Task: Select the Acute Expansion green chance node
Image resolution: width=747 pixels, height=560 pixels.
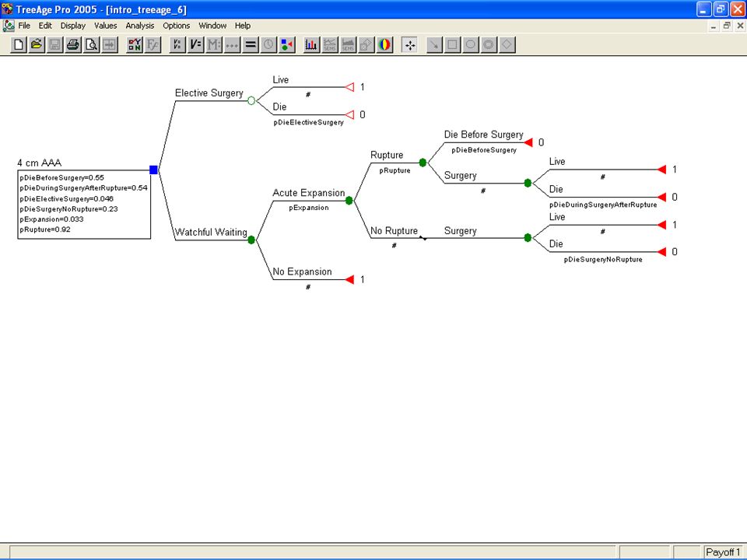Action: click(x=349, y=201)
